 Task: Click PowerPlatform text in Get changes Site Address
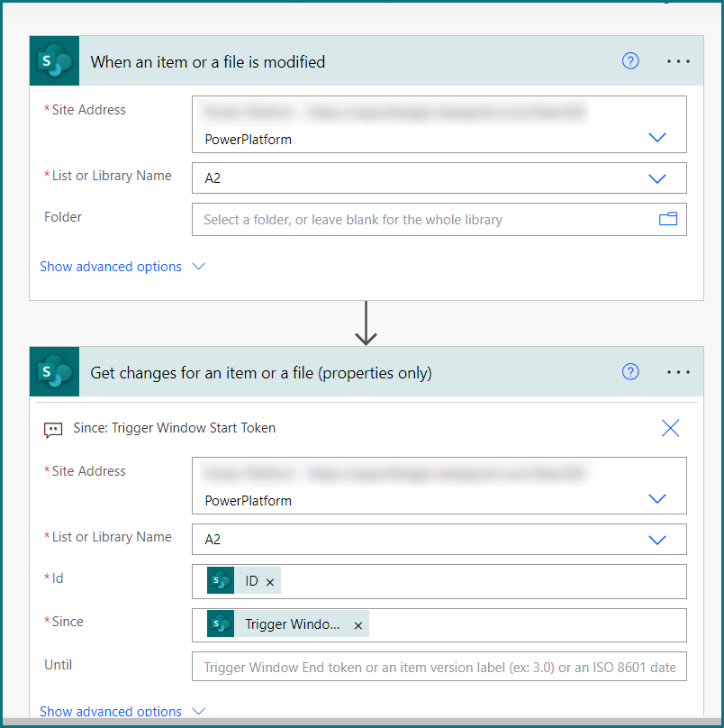pos(249,501)
